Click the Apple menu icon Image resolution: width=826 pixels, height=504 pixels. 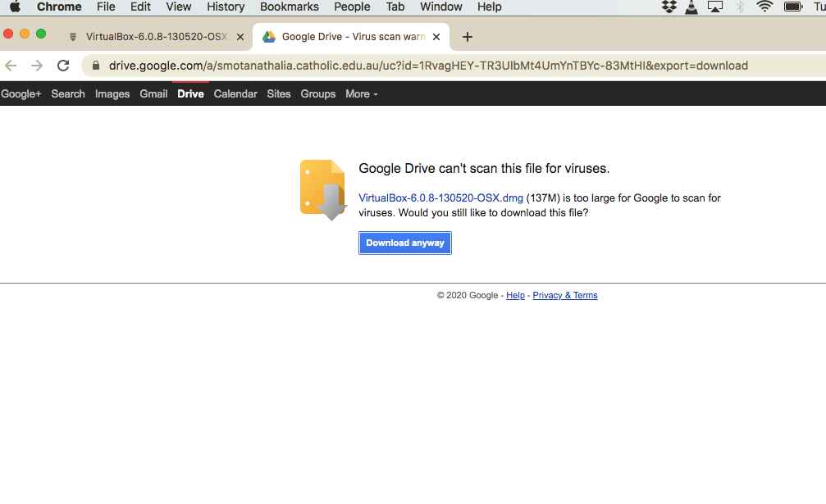pyautogui.click(x=15, y=7)
